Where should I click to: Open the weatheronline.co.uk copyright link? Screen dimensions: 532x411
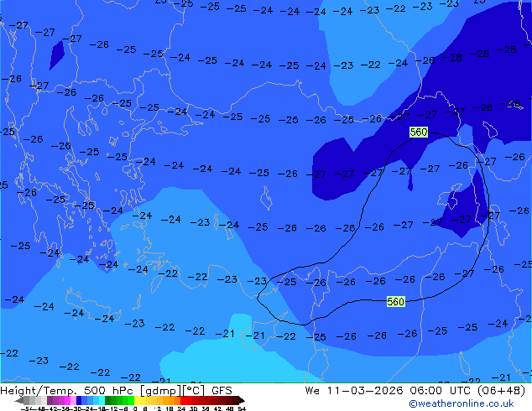[462, 403]
